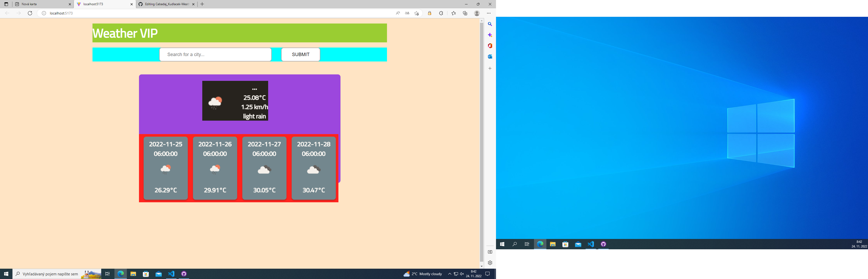Click the plus to customize Edge sidebar

pyautogui.click(x=490, y=68)
